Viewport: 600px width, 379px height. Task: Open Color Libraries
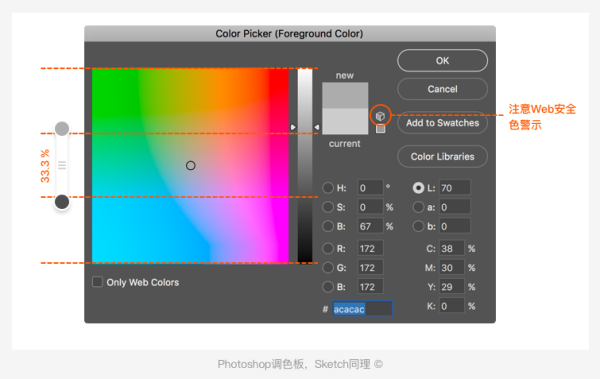click(442, 157)
